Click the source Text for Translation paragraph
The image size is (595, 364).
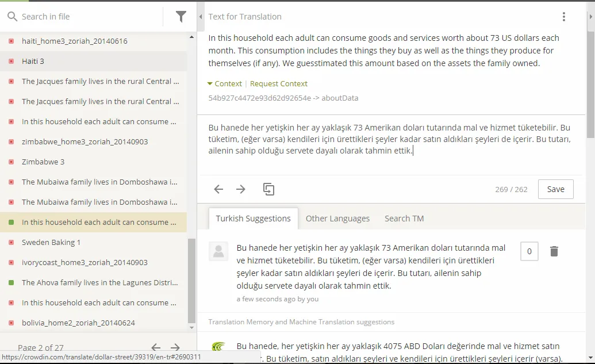click(x=383, y=51)
